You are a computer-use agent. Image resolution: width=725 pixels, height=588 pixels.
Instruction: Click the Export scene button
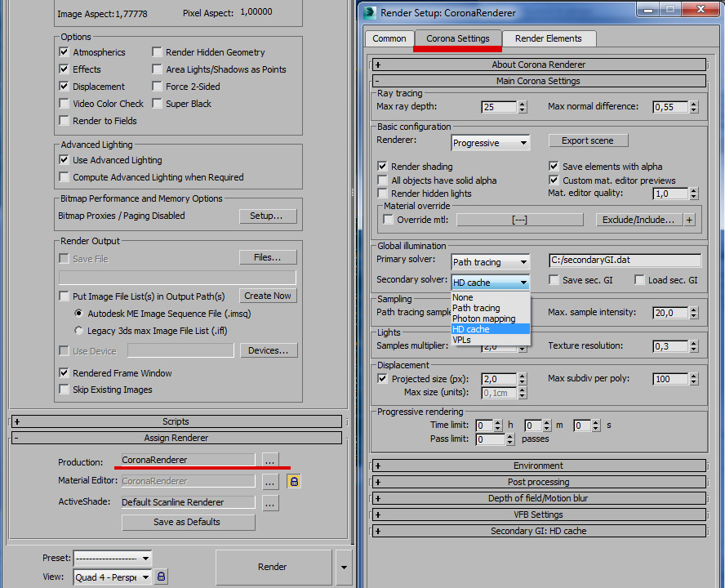point(588,140)
